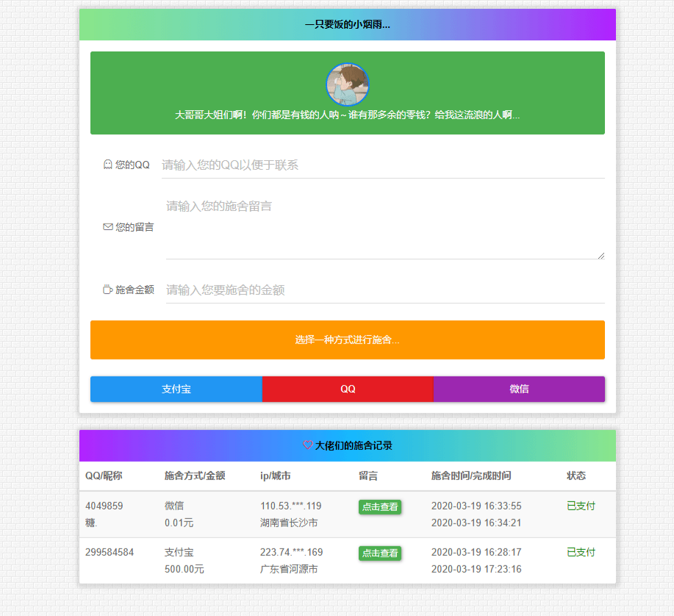Click the orange 选择一种方式进行施舍 button
The image size is (674, 616).
(x=347, y=340)
